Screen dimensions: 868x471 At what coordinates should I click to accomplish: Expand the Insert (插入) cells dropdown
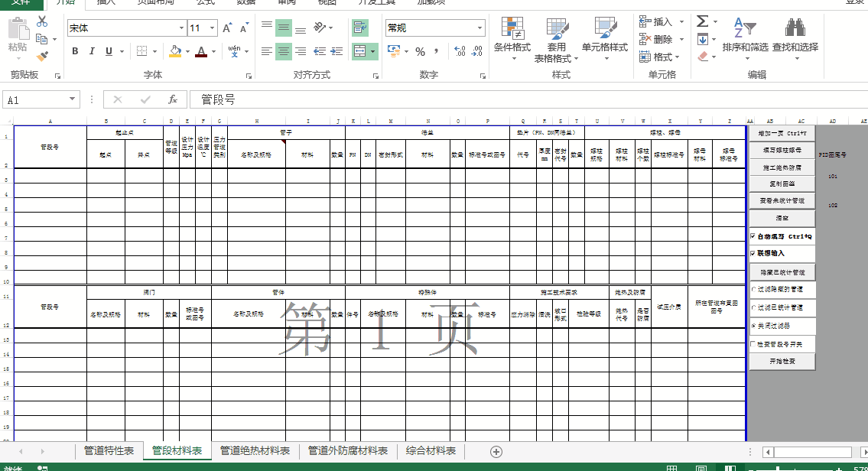point(681,22)
